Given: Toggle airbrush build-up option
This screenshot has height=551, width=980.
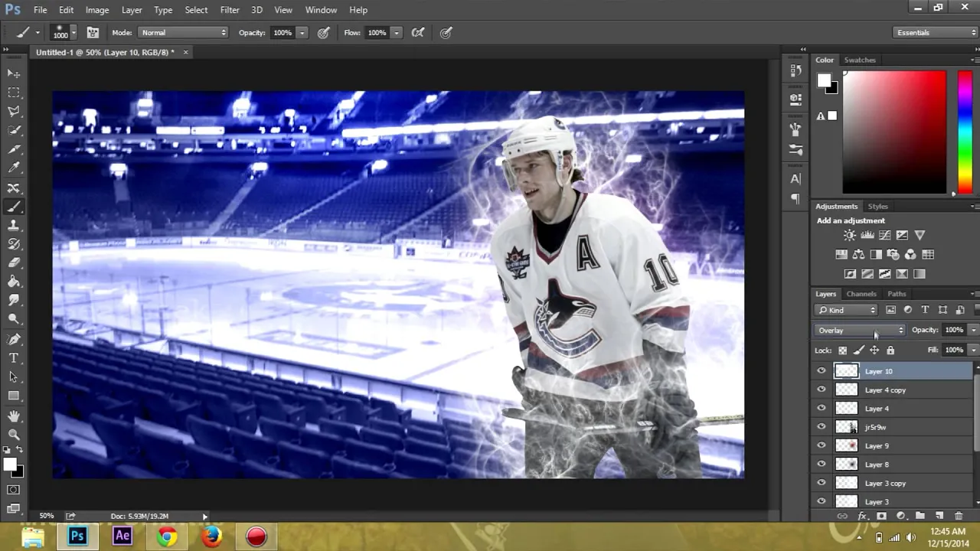Looking at the screenshot, I should point(417,33).
